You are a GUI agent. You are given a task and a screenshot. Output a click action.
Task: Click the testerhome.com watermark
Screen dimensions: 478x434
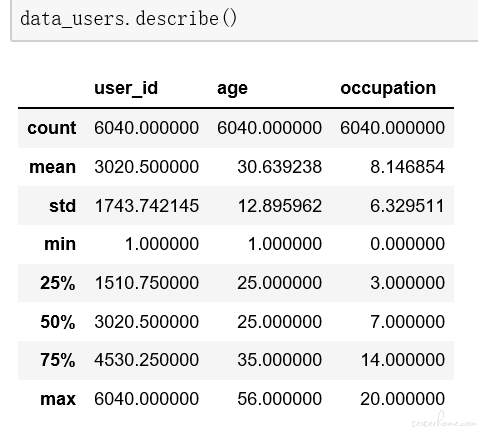(x=444, y=420)
